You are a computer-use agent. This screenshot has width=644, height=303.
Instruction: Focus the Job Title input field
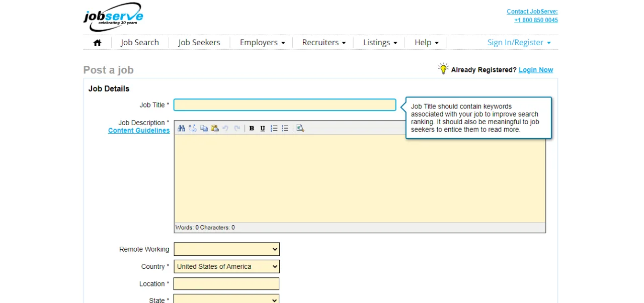coord(285,105)
